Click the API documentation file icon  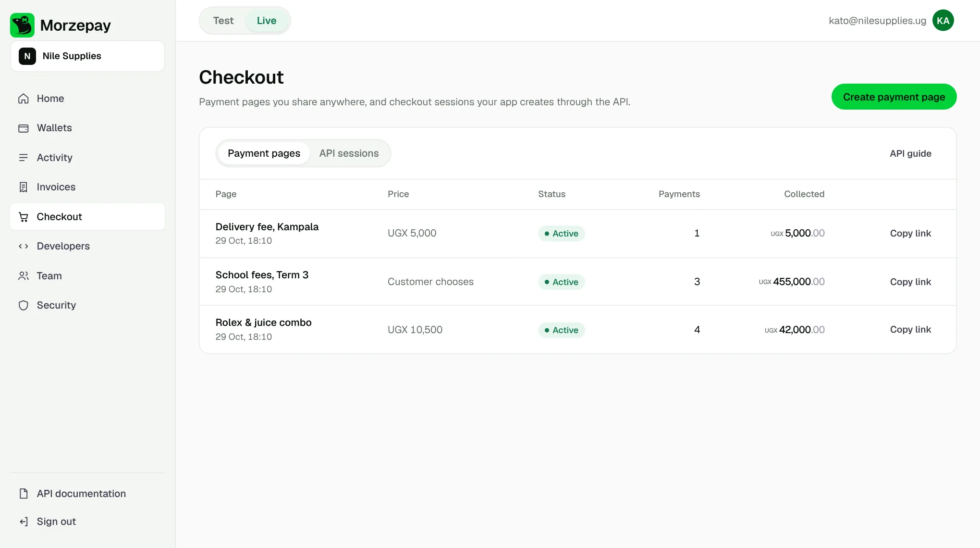point(24,494)
